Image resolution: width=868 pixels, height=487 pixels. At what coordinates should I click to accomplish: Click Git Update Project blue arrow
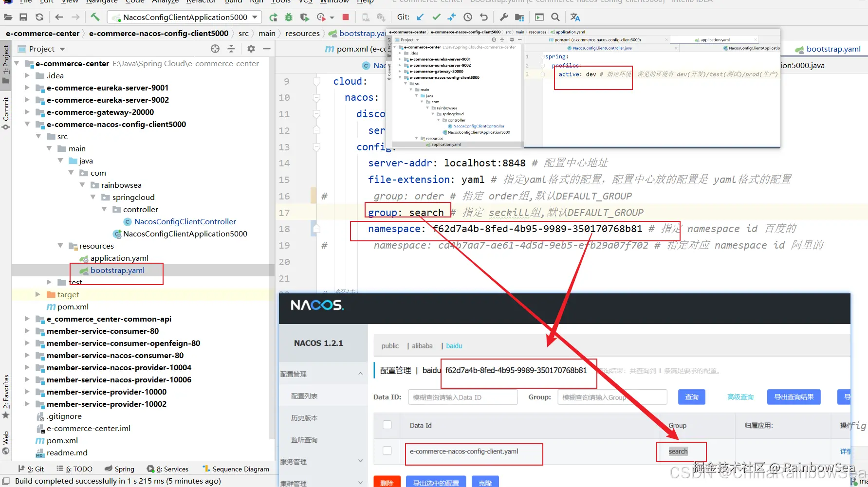coord(420,18)
